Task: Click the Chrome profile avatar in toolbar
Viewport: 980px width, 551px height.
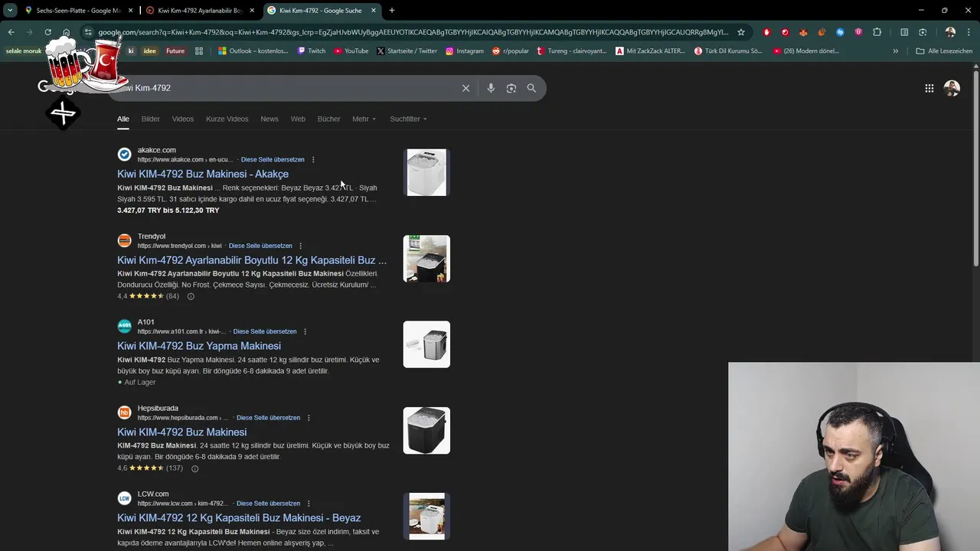Action: tap(950, 32)
